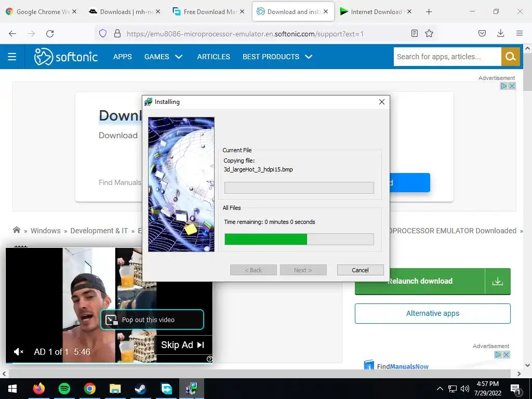
Task: Open Firefox application hamburger menu
Action: (x=520, y=33)
